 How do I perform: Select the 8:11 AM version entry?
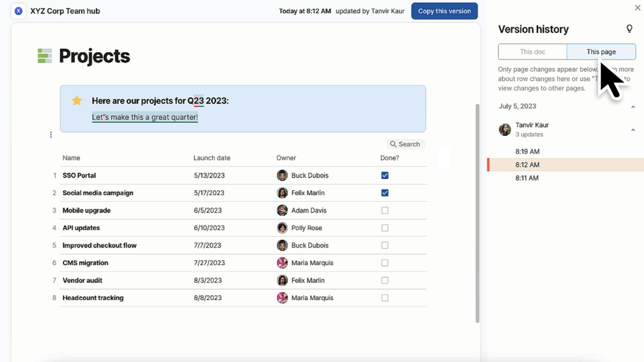coord(527,178)
